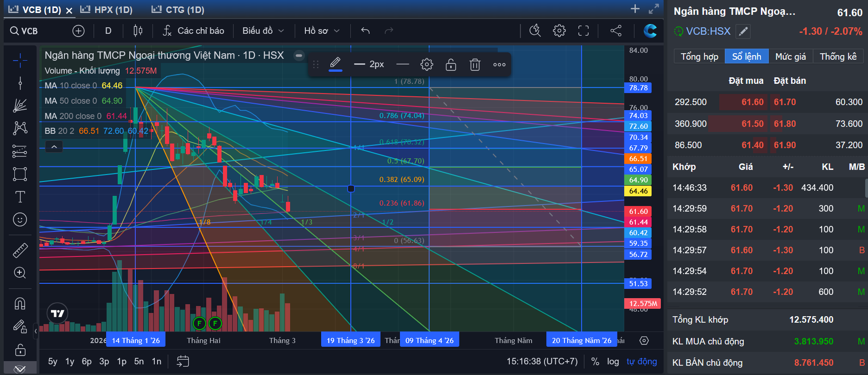868x375 pixels.
Task: Share the chart via share icon
Action: click(x=616, y=31)
